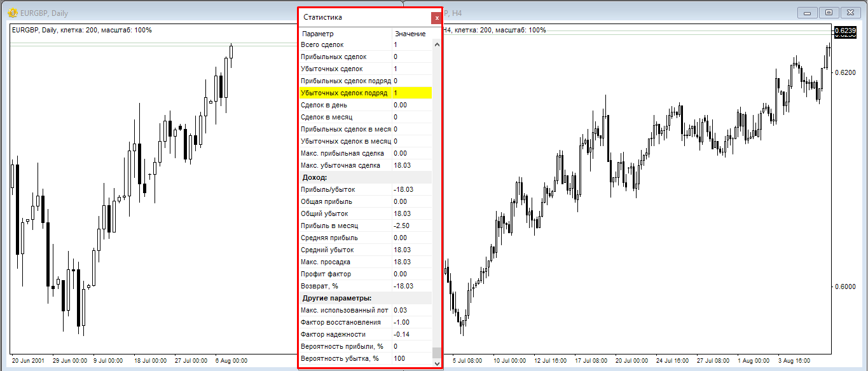This screenshot has height=371, width=868.
Task: Close the Статистика dialog
Action: click(436, 18)
